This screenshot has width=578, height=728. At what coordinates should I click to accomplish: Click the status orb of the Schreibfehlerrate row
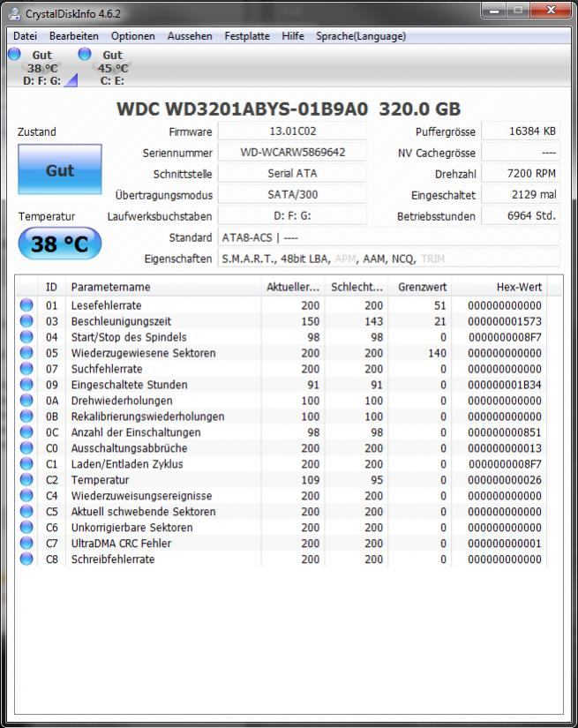tap(26, 559)
